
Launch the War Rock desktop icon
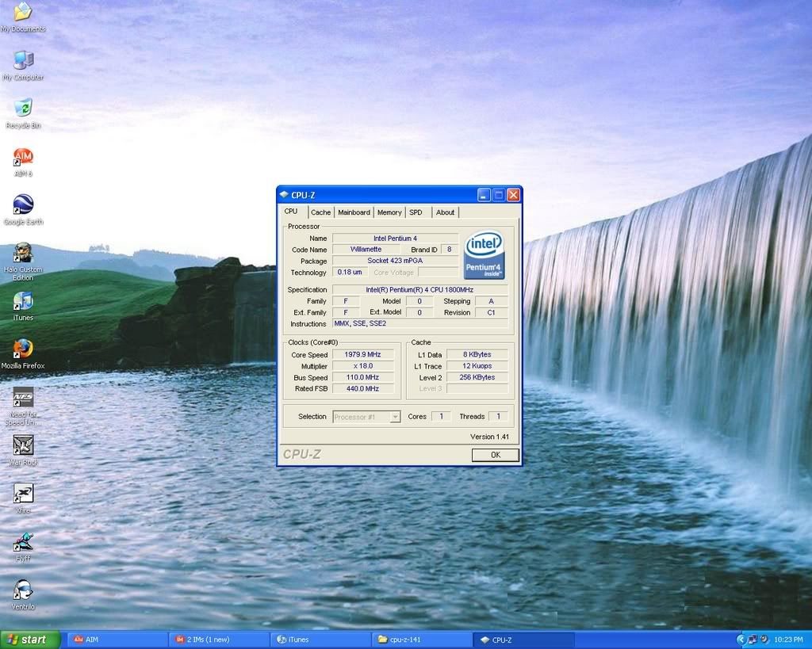pos(23,445)
